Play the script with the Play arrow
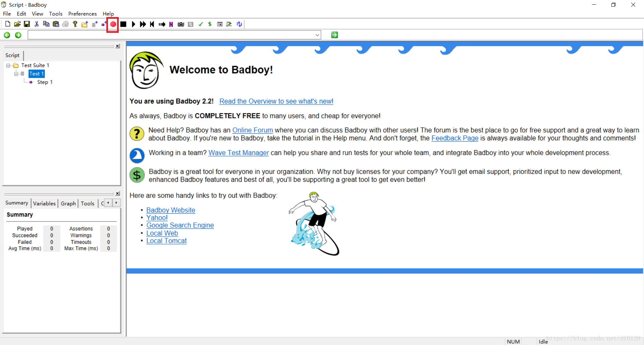 [x=133, y=24]
